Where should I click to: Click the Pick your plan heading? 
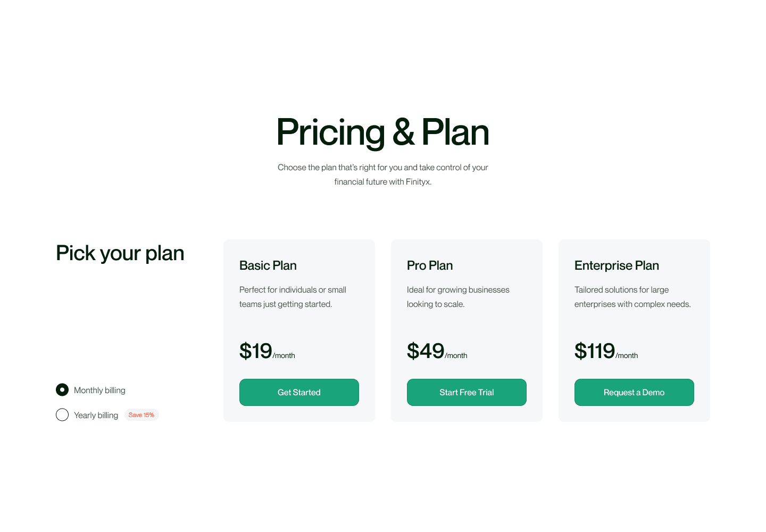120,253
